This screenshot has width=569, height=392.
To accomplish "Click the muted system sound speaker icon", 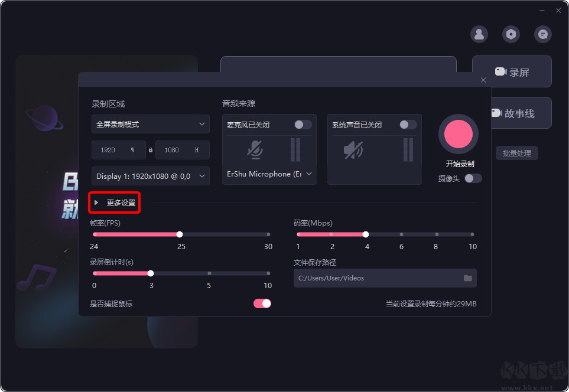I will 352,150.
